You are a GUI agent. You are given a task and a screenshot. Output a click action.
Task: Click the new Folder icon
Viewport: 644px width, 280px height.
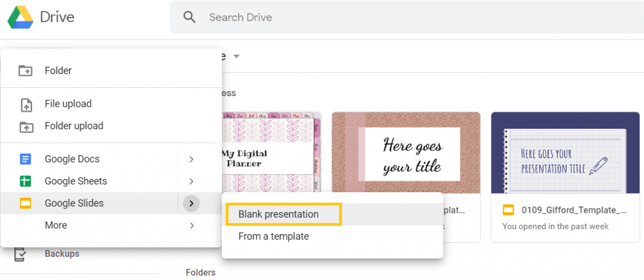[x=26, y=70]
